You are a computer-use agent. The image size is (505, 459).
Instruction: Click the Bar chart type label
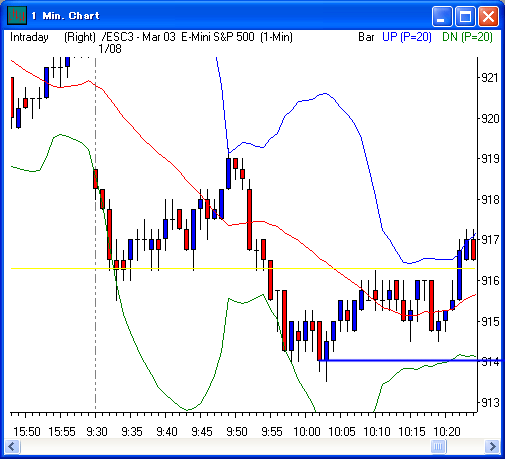366,37
